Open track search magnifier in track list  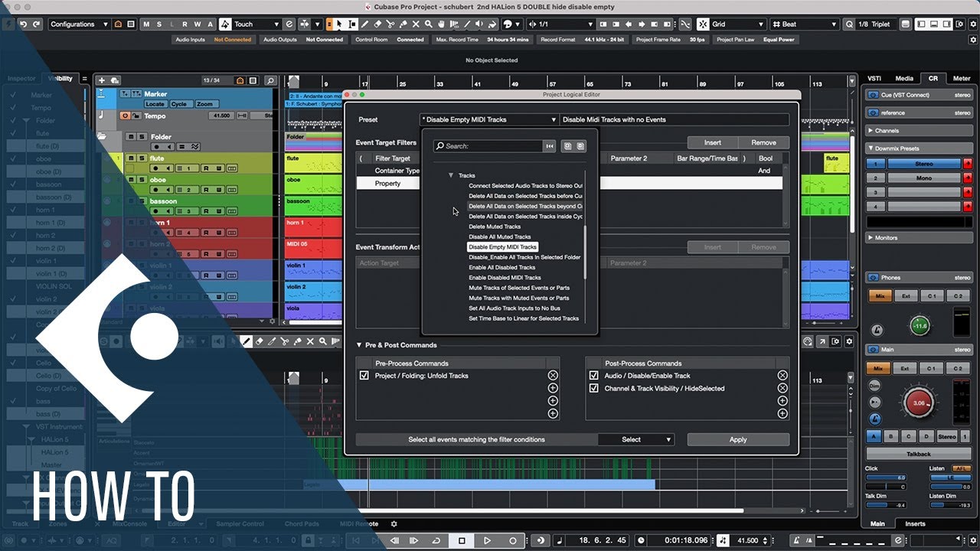[x=270, y=80]
